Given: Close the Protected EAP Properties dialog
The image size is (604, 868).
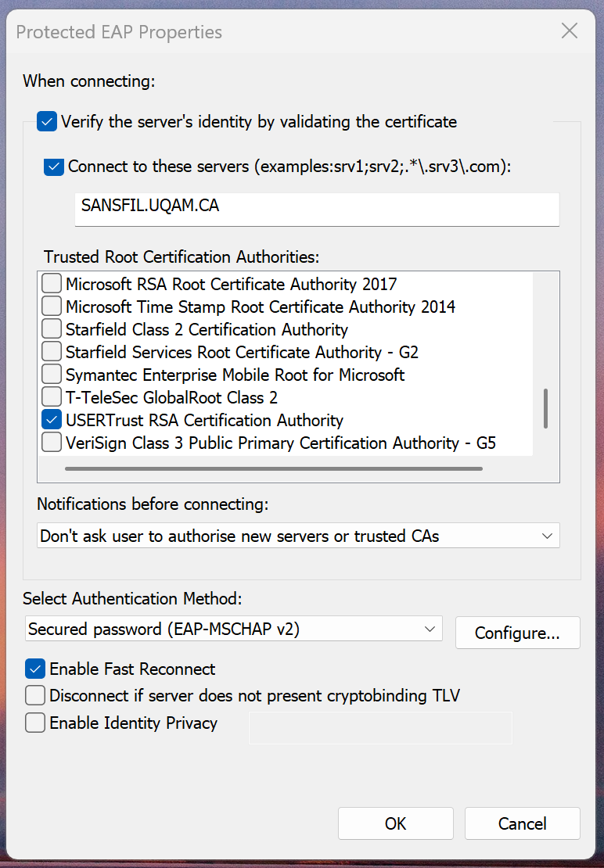Looking at the screenshot, I should (x=569, y=31).
